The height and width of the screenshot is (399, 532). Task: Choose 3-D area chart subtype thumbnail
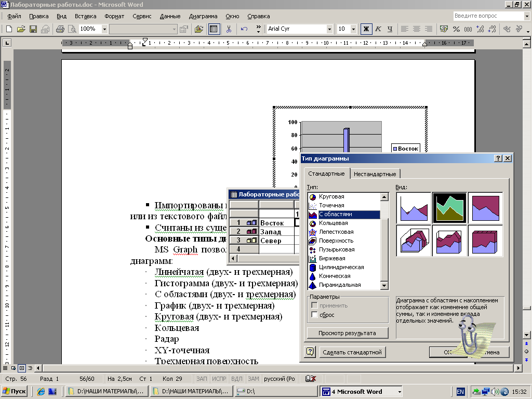point(414,241)
